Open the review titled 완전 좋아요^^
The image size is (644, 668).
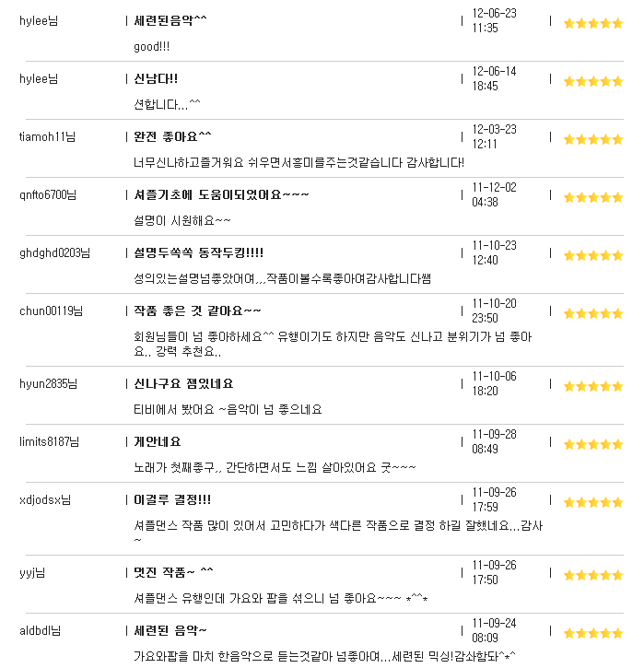pos(172,136)
